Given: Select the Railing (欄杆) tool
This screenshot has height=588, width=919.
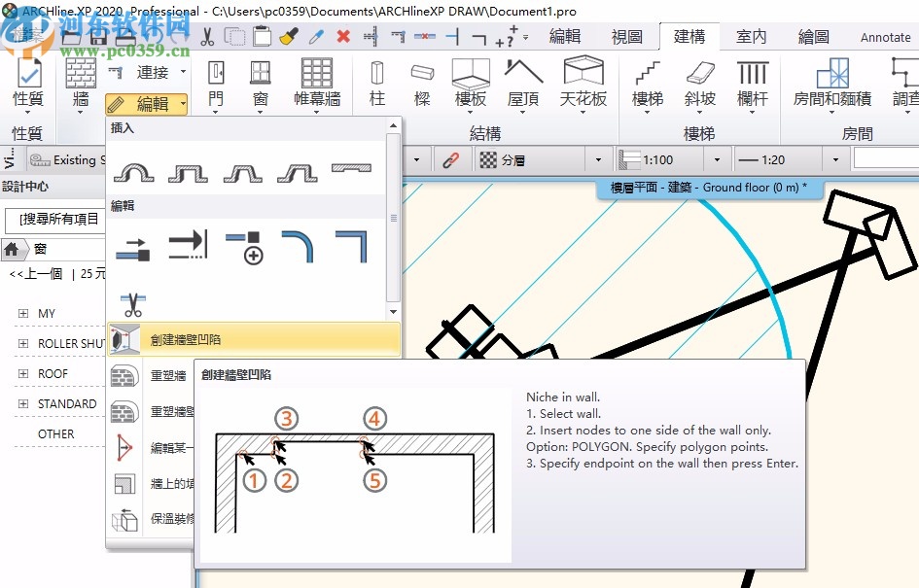Looking at the screenshot, I should point(753,86).
